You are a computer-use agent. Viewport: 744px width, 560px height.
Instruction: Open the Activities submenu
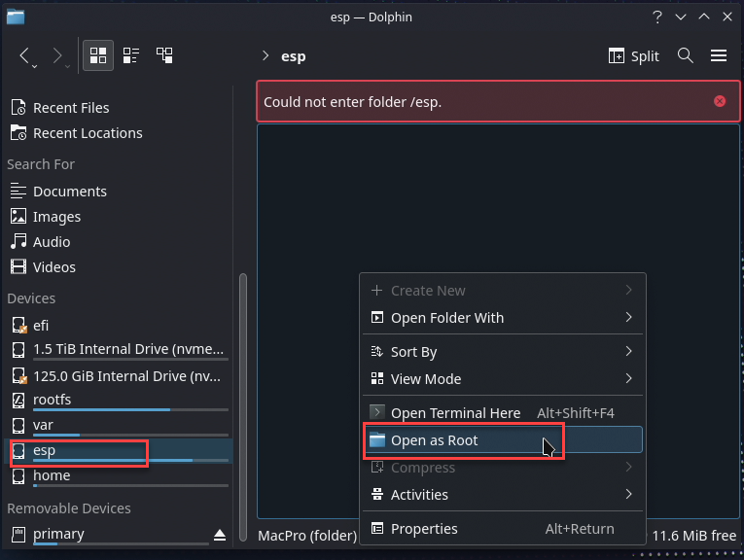(503, 494)
